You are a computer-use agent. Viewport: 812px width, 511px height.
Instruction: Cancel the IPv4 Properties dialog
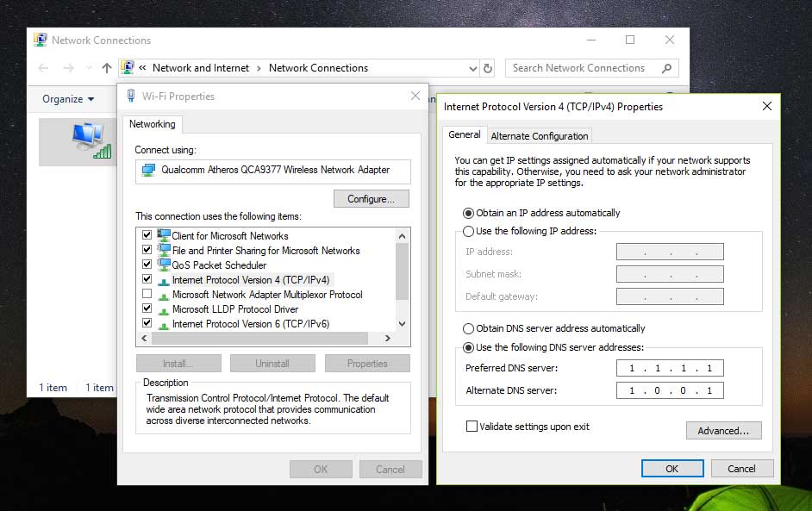click(741, 469)
